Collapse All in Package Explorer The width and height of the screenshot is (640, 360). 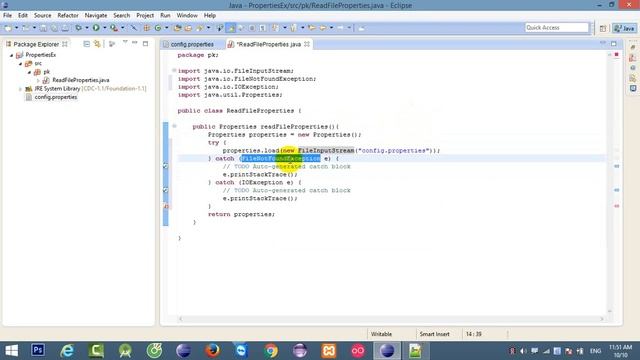(x=87, y=44)
